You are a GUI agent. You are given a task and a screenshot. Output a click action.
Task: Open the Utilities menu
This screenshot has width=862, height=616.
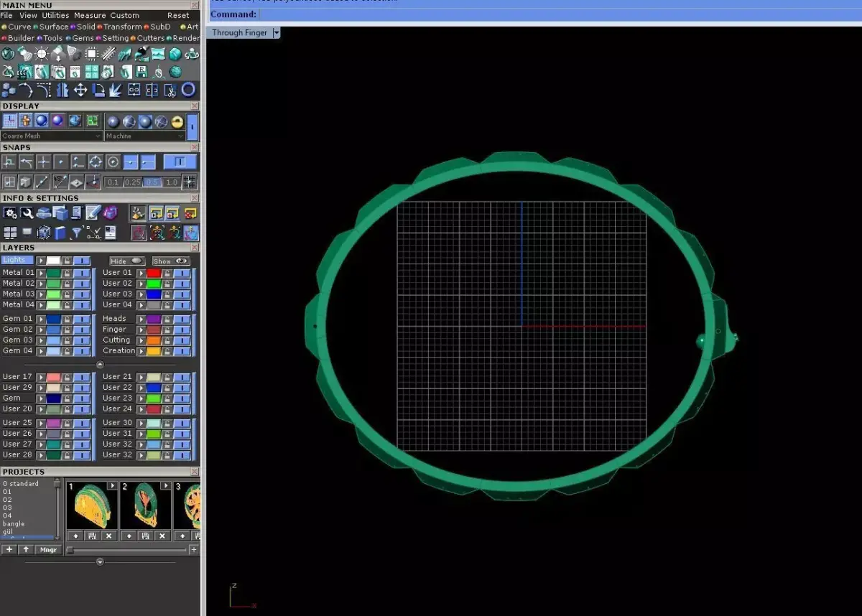point(55,15)
